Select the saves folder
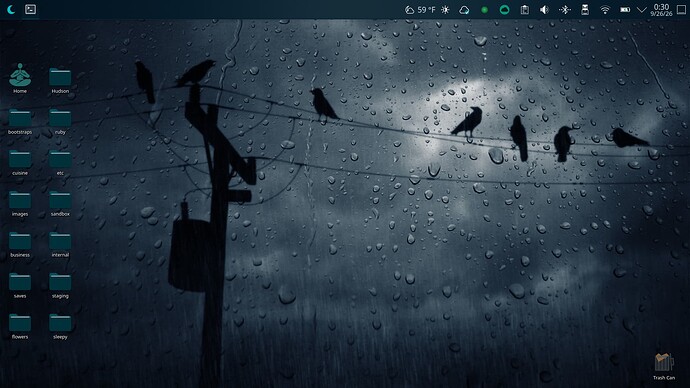690x388 pixels. point(20,285)
